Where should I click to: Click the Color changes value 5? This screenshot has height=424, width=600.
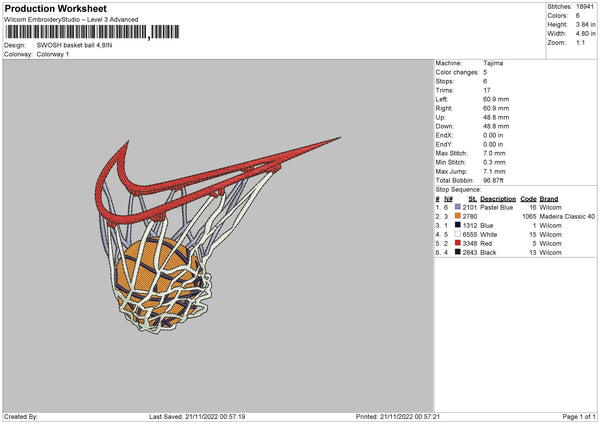485,72
